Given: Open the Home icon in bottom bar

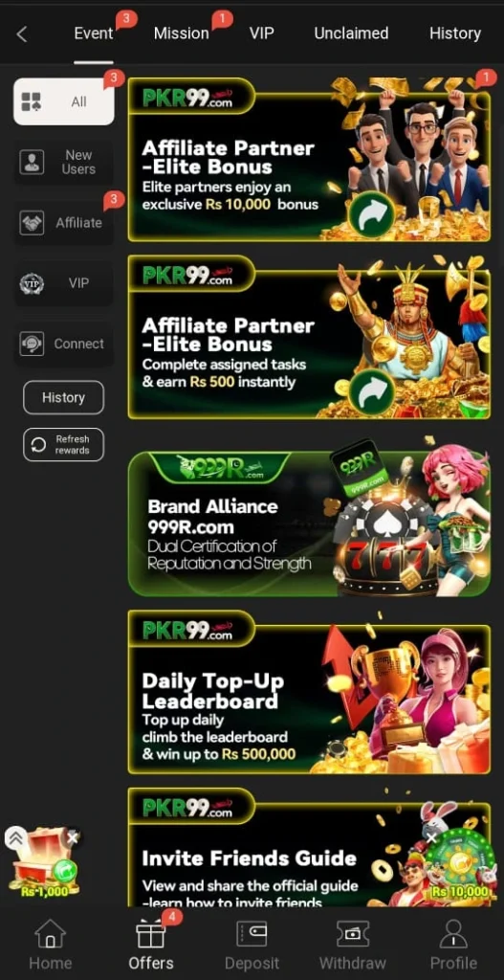Looking at the screenshot, I should pos(50,934).
